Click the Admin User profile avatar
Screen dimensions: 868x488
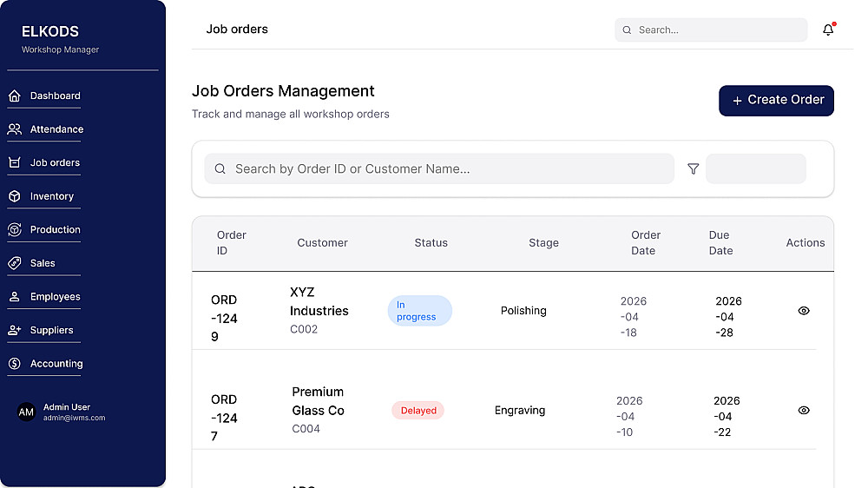click(26, 412)
